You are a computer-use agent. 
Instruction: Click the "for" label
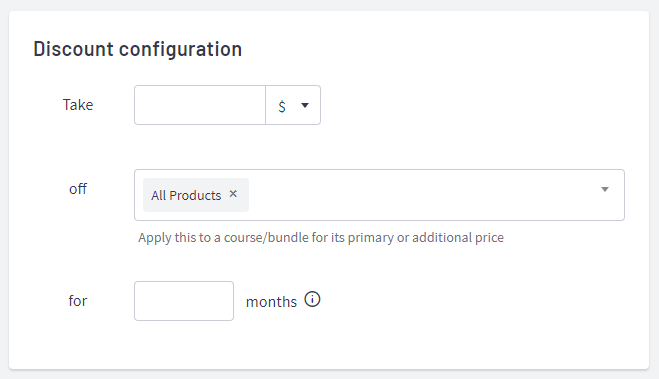coord(78,301)
